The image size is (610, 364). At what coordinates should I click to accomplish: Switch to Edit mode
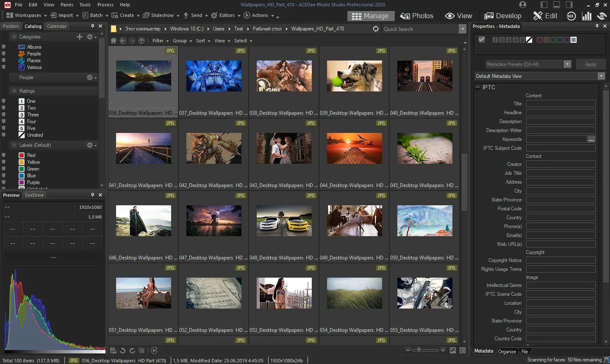[x=545, y=16]
